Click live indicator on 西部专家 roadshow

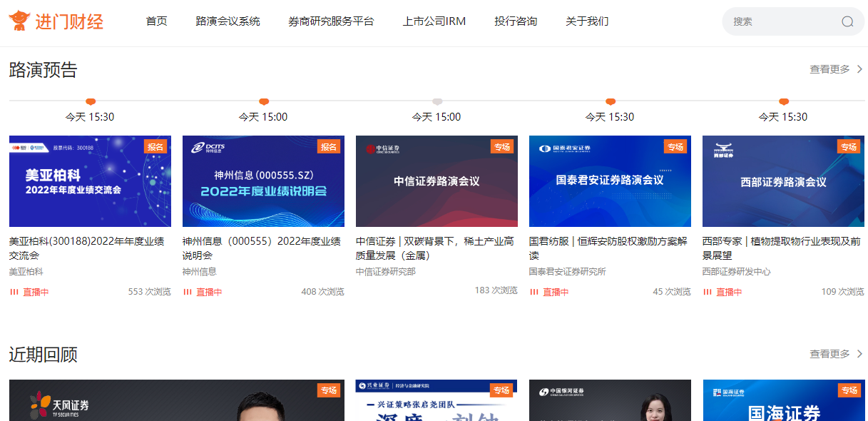click(x=723, y=292)
